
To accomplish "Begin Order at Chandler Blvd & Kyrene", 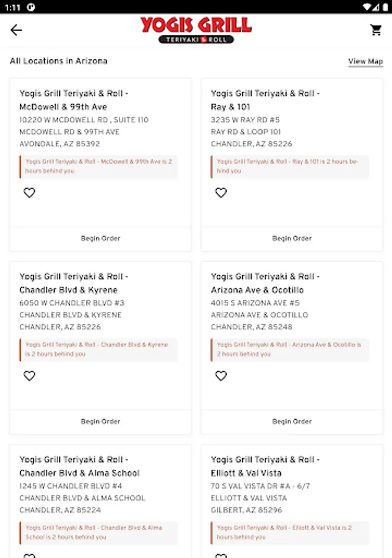I will (x=100, y=421).
